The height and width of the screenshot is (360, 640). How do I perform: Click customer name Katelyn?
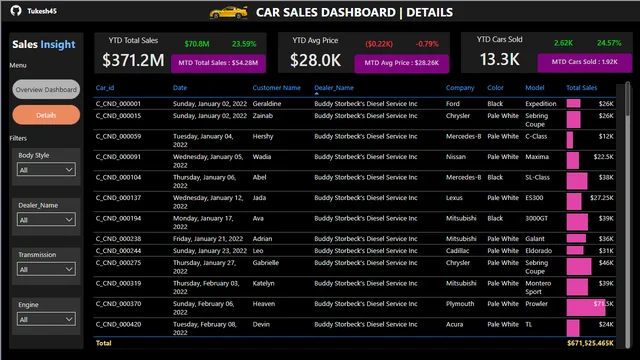263,283
